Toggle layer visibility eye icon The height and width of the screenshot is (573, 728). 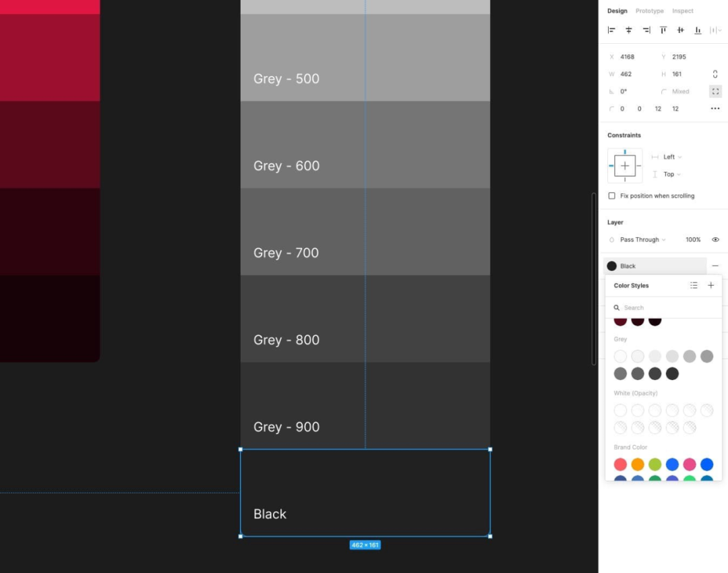click(715, 239)
